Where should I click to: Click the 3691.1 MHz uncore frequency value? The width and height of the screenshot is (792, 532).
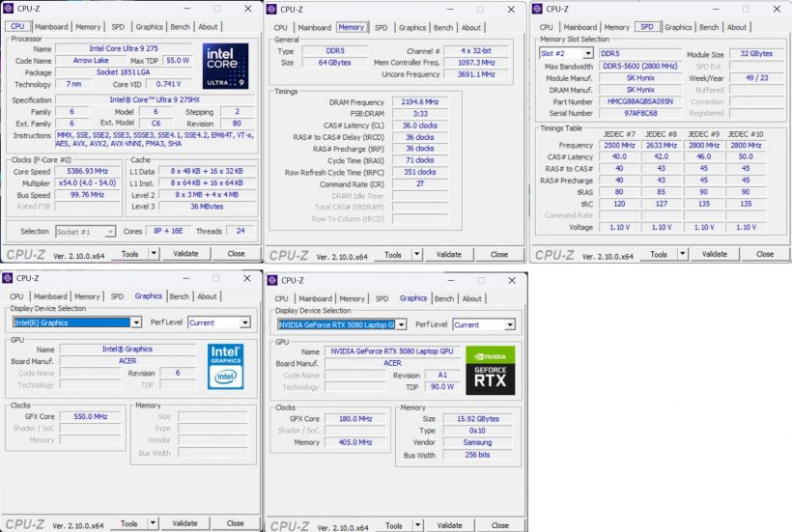(x=476, y=74)
